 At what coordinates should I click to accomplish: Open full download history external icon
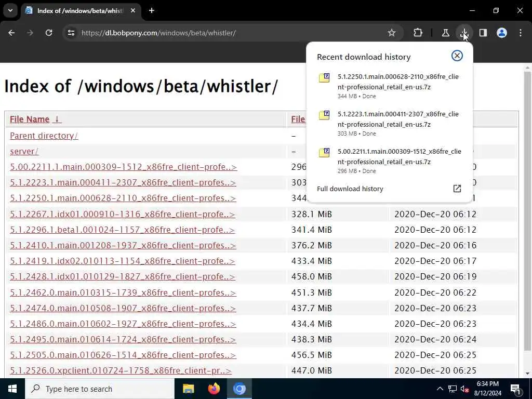coord(457,189)
